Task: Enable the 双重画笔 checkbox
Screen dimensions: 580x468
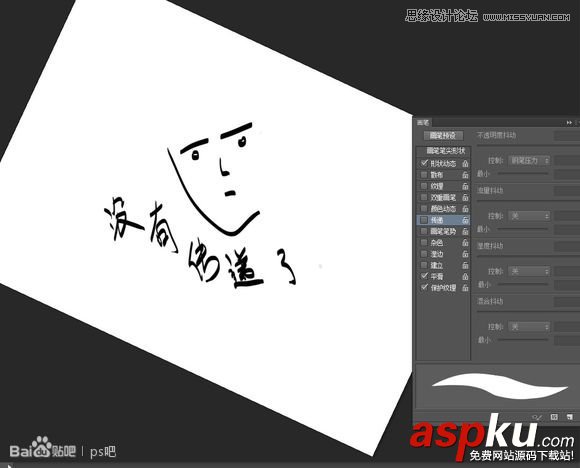Action: [424, 197]
